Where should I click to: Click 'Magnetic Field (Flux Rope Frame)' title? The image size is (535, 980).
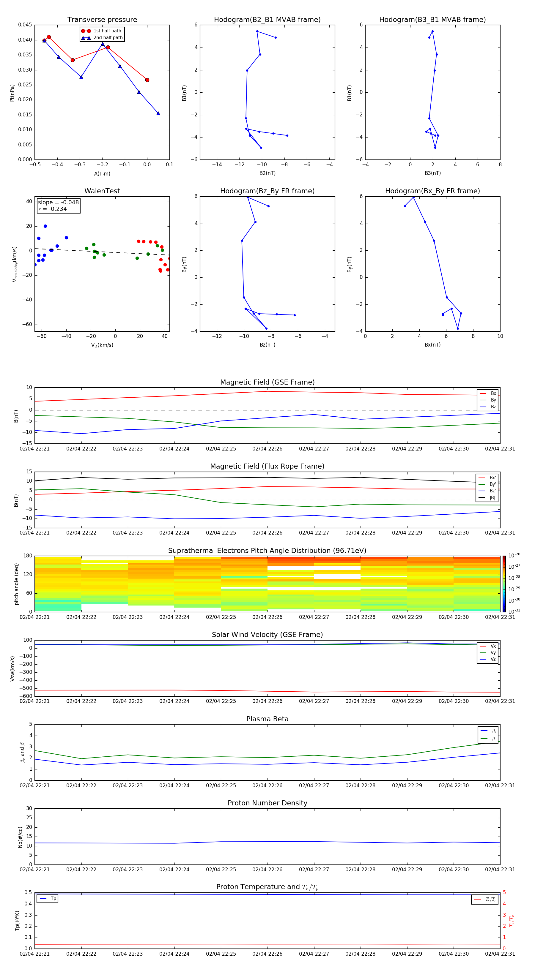tap(267, 467)
